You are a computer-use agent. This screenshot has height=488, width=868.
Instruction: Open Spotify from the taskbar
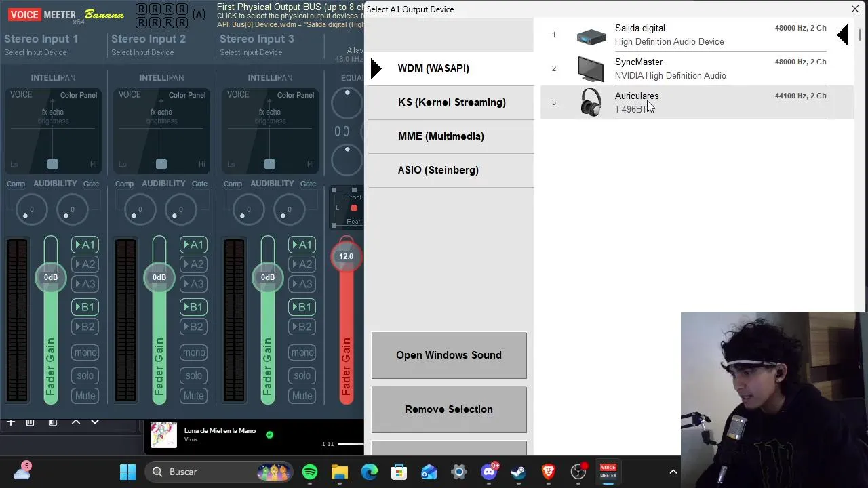pos(310,472)
